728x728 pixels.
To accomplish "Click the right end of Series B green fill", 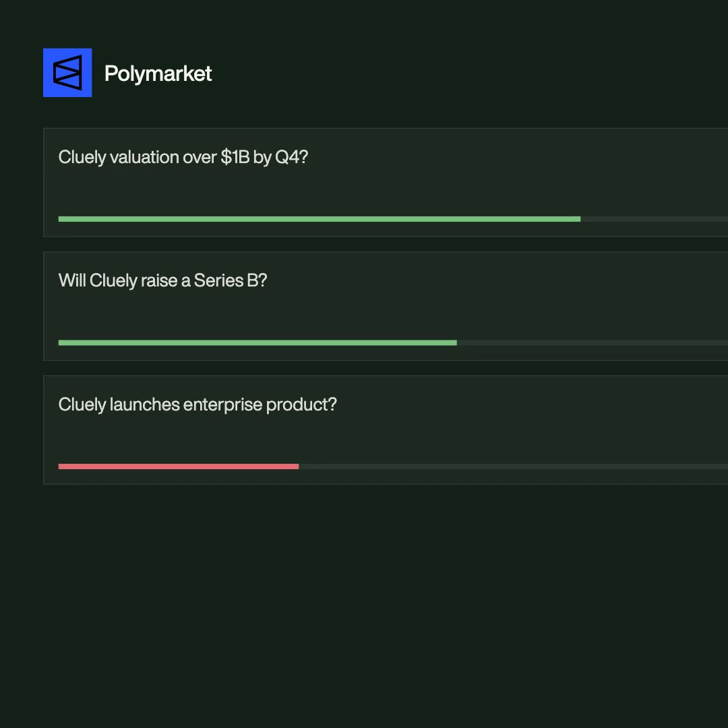I will point(455,342).
